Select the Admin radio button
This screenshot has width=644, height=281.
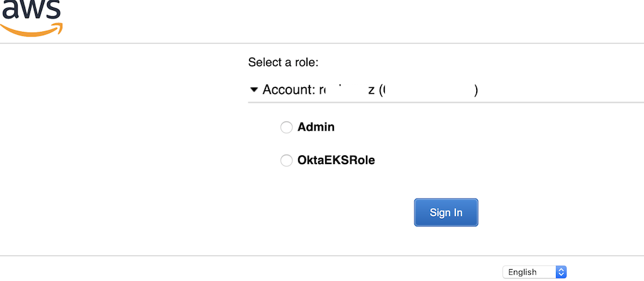pos(286,128)
